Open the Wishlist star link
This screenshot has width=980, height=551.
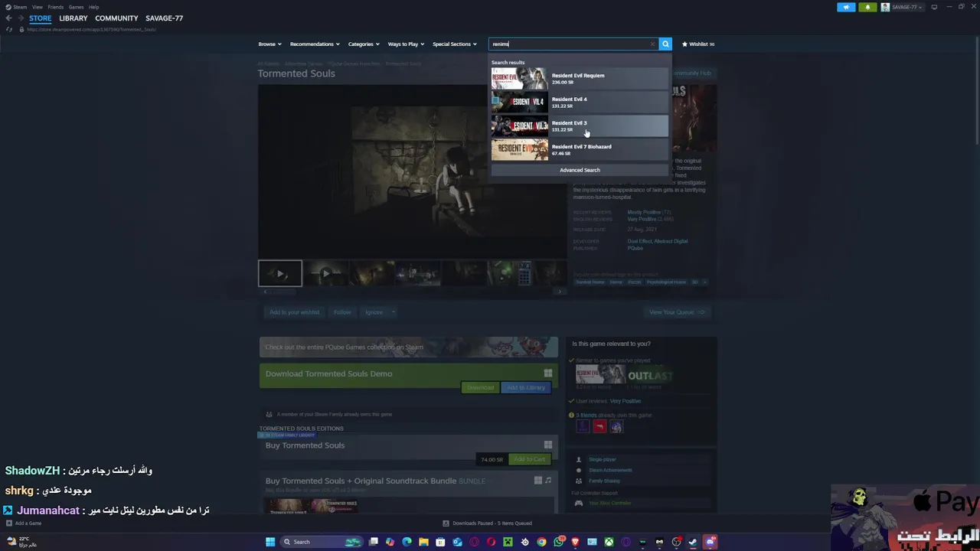point(697,44)
